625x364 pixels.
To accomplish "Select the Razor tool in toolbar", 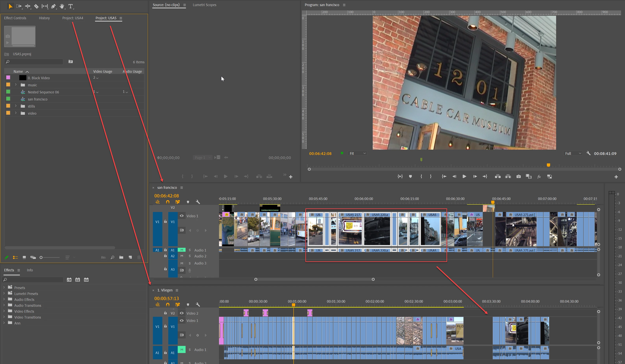I will [x=36, y=6].
